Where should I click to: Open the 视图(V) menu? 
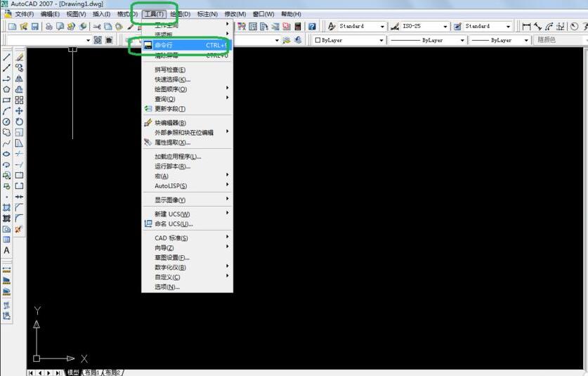[76, 14]
